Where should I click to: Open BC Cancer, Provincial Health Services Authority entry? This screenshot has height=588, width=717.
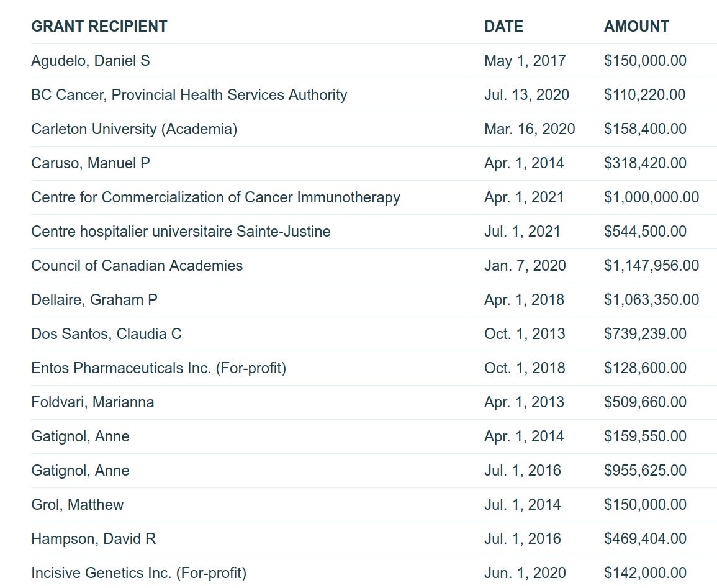(189, 94)
